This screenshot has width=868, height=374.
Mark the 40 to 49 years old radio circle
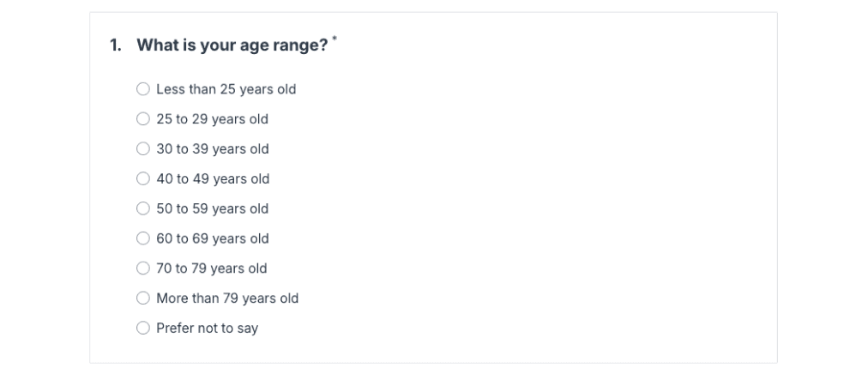coord(143,178)
